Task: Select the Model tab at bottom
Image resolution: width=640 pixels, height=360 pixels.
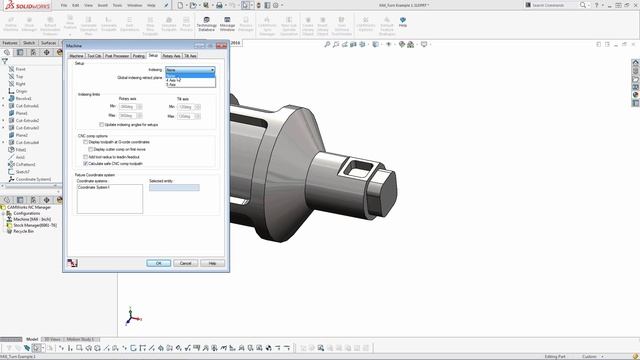Action: pos(32,339)
